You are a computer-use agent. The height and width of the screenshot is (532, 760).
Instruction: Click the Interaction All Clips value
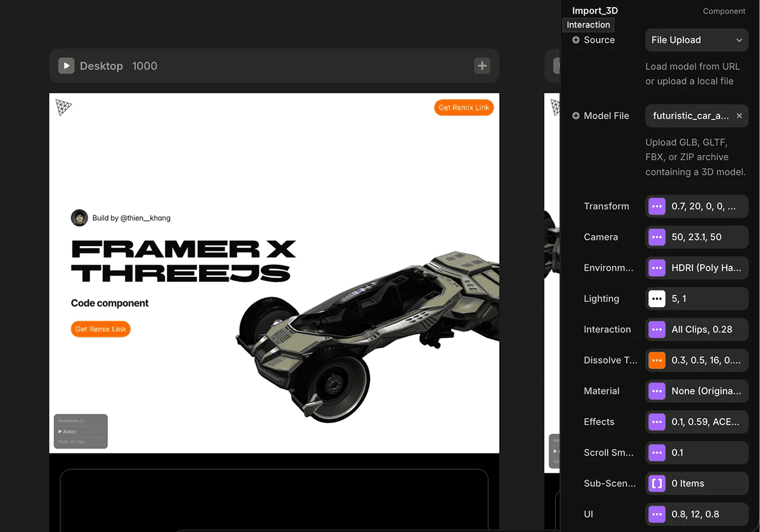pyautogui.click(x=702, y=330)
